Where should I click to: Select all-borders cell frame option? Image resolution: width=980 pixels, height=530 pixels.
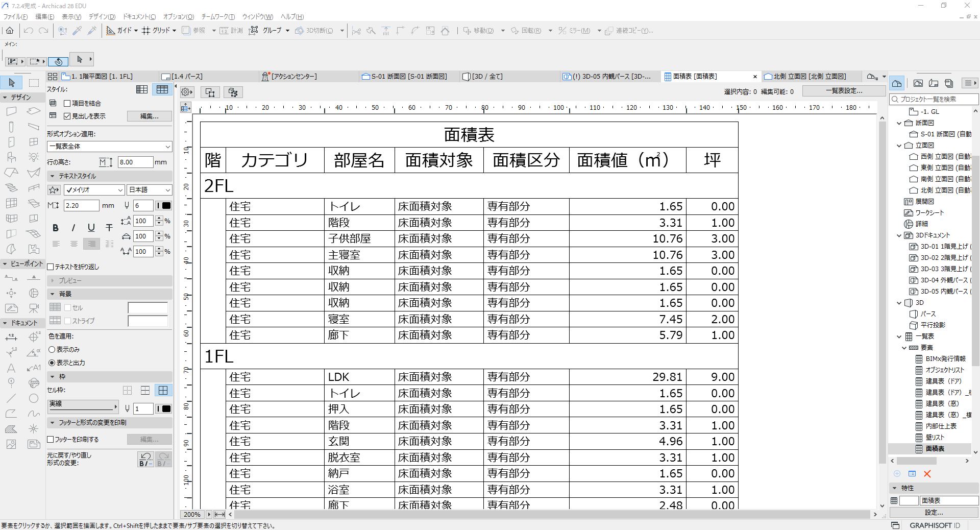pos(163,391)
